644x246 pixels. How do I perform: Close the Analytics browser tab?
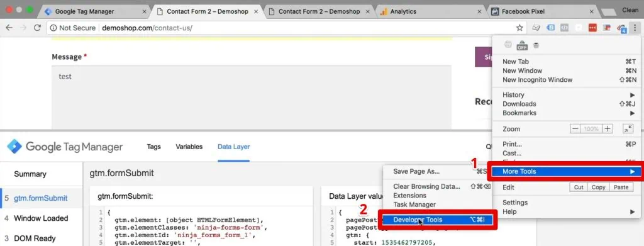tap(479, 11)
